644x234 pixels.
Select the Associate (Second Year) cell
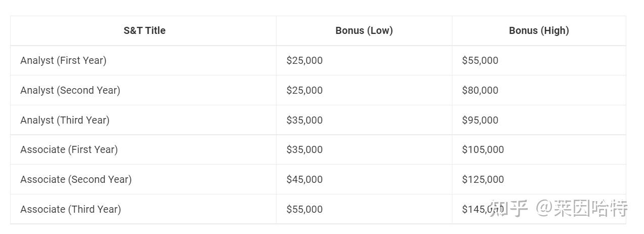pyautogui.click(x=76, y=179)
